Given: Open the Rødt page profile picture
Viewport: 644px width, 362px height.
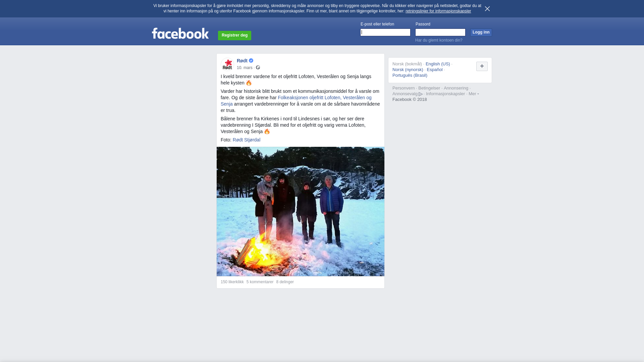Looking at the screenshot, I should pos(227,64).
